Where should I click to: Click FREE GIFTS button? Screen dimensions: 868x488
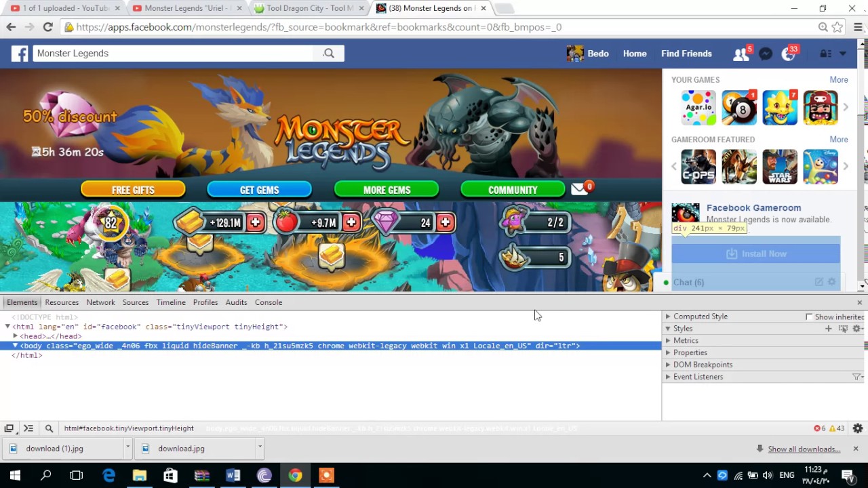[133, 190]
